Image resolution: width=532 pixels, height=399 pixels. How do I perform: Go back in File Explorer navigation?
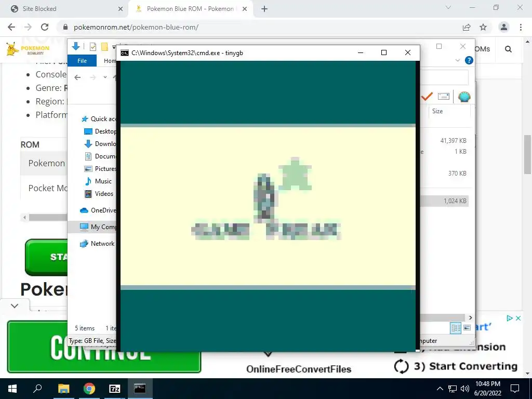(x=77, y=77)
